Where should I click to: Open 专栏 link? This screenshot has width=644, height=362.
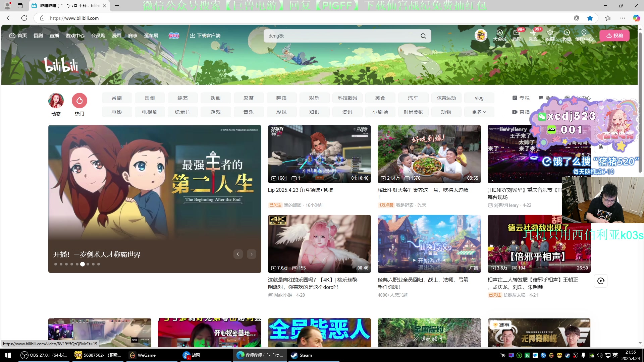click(x=521, y=98)
